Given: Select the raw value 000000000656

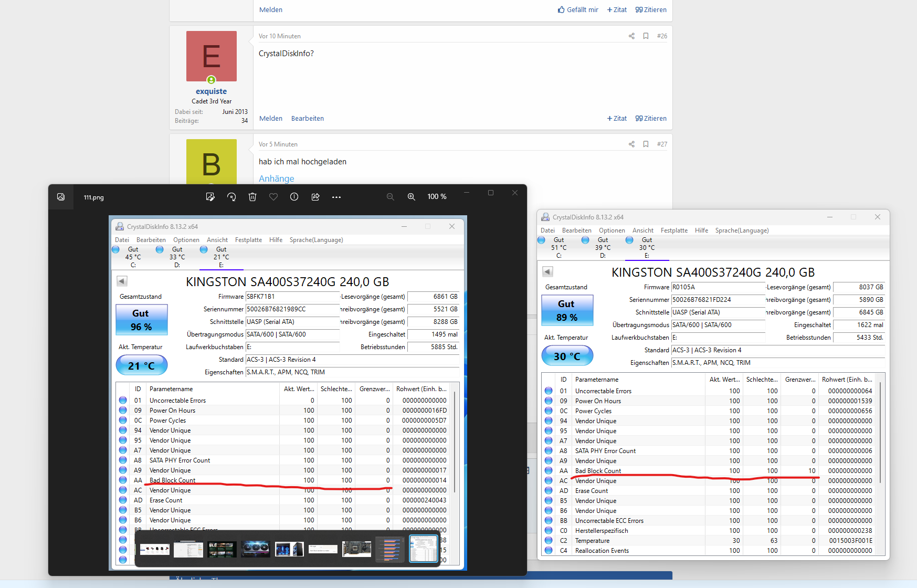Looking at the screenshot, I should pos(850,411).
